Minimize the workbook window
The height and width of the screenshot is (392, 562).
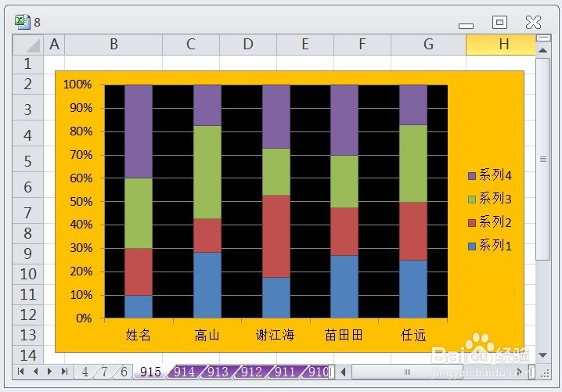click(x=466, y=26)
